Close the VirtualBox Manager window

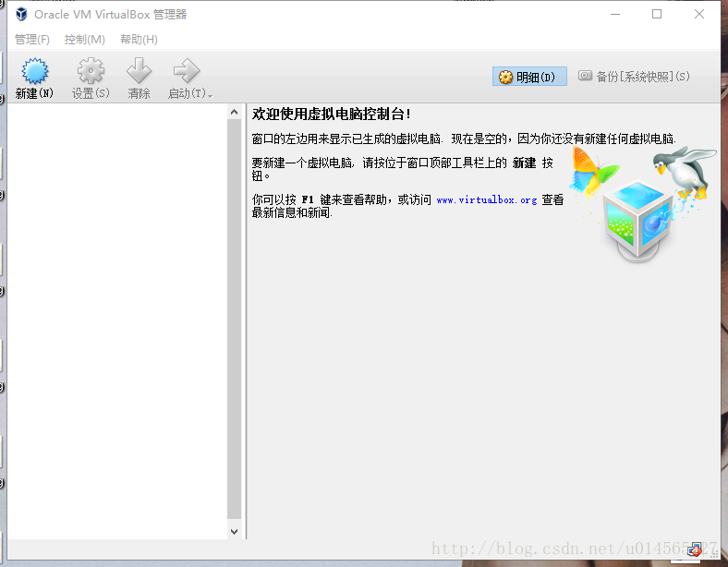point(699,15)
